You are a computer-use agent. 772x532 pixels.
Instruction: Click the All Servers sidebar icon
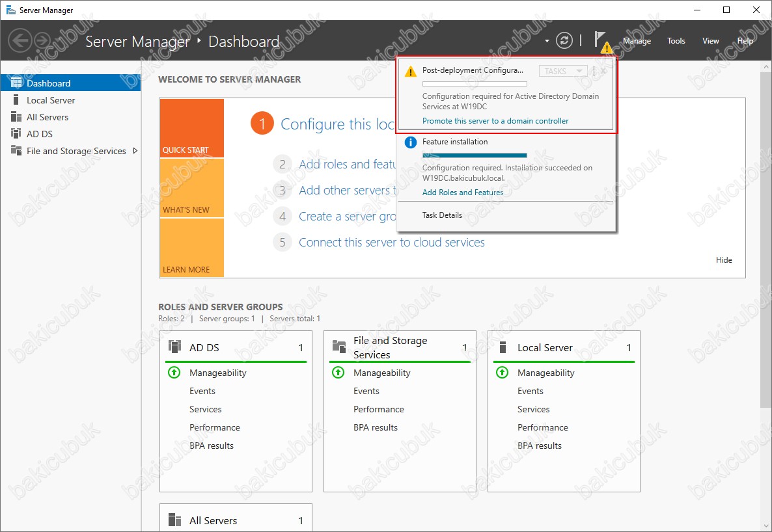pyautogui.click(x=16, y=117)
